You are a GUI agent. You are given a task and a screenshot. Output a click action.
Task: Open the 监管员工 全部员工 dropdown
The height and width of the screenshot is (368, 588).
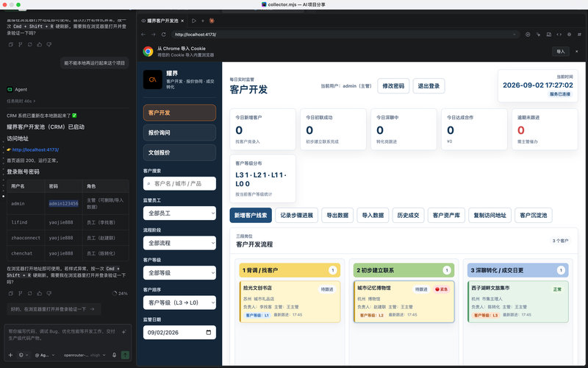pos(179,213)
